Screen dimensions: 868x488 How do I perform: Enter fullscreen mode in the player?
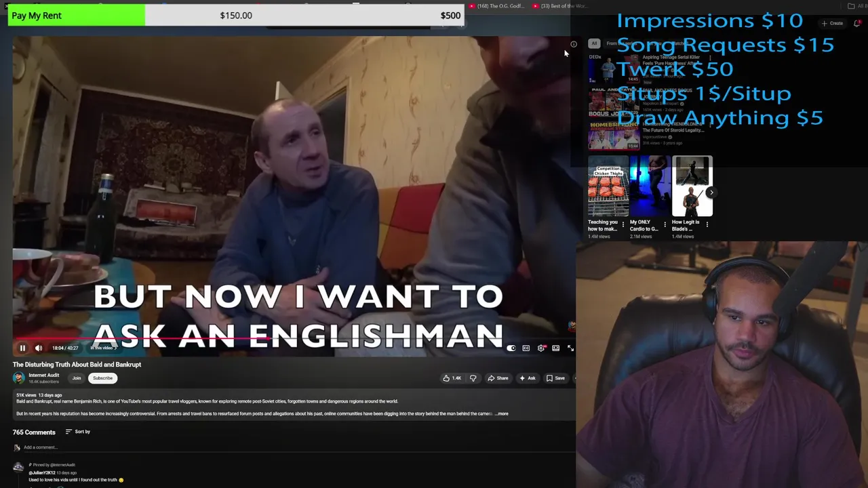click(570, 348)
